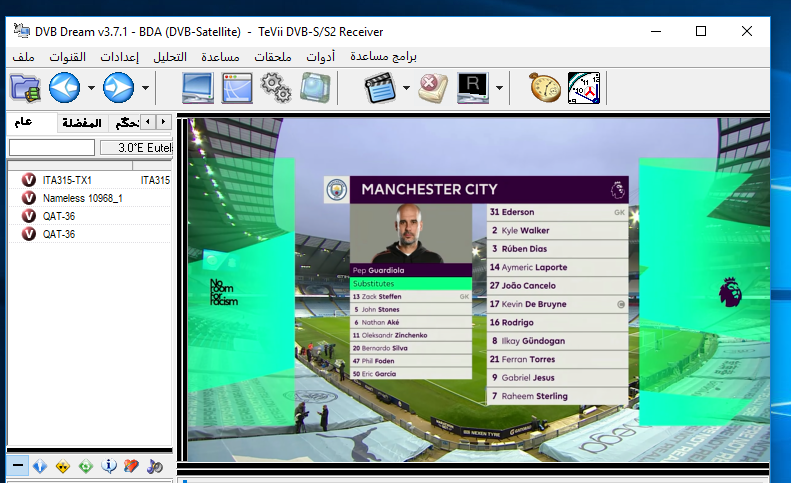Select the ITA315-TX1 channel
The width and height of the screenshot is (791, 483).
(89, 180)
